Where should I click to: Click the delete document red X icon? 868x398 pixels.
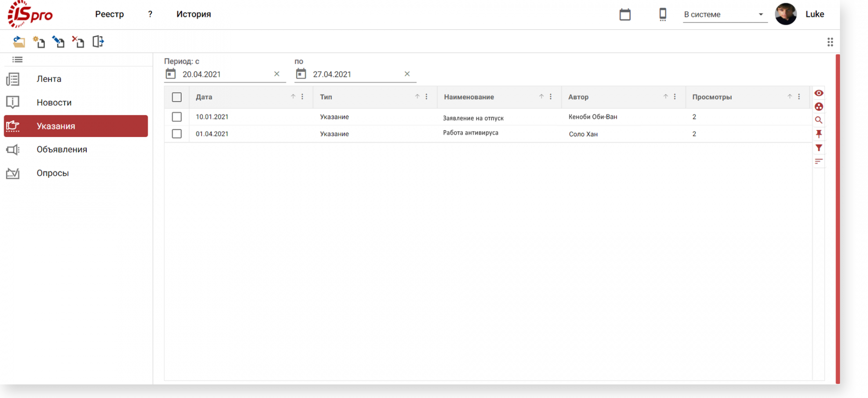click(78, 42)
